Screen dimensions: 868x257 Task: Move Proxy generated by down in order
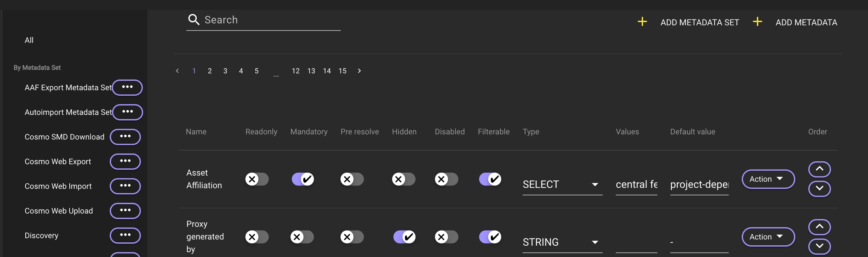coord(819,246)
